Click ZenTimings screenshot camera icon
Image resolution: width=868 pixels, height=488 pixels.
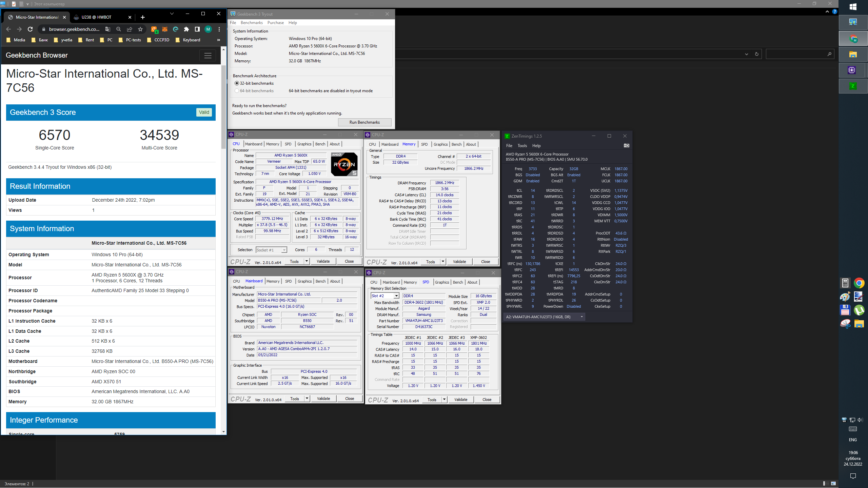pos(626,146)
